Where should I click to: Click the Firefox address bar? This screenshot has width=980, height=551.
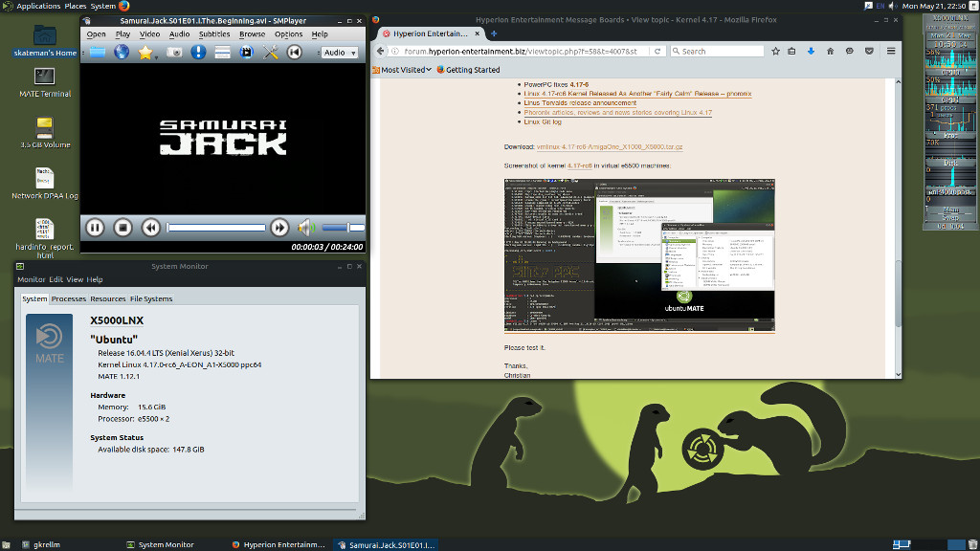[x=522, y=52]
